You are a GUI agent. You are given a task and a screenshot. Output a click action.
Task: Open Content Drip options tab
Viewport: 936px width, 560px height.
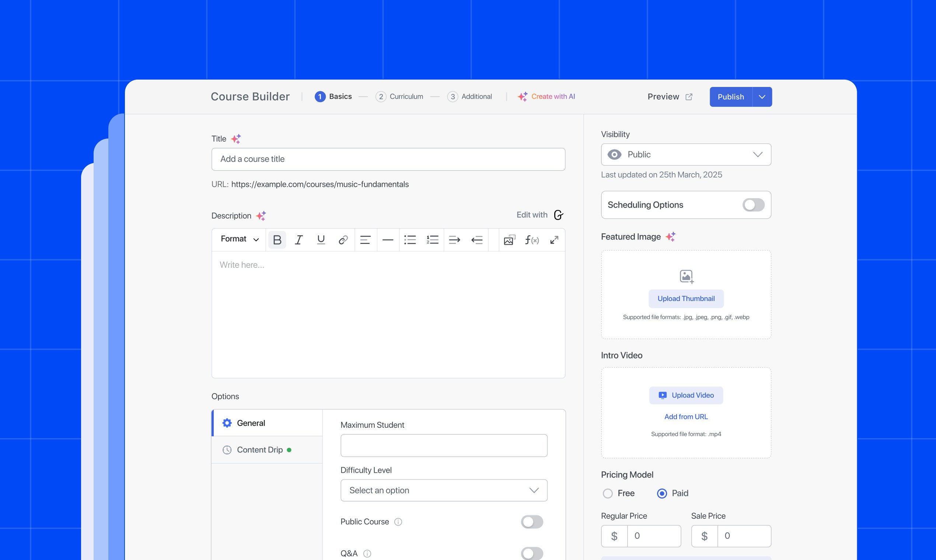[260, 450]
